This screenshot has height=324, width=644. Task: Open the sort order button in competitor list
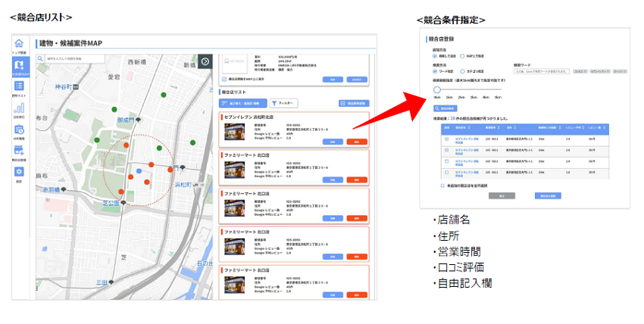click(242, 103)
